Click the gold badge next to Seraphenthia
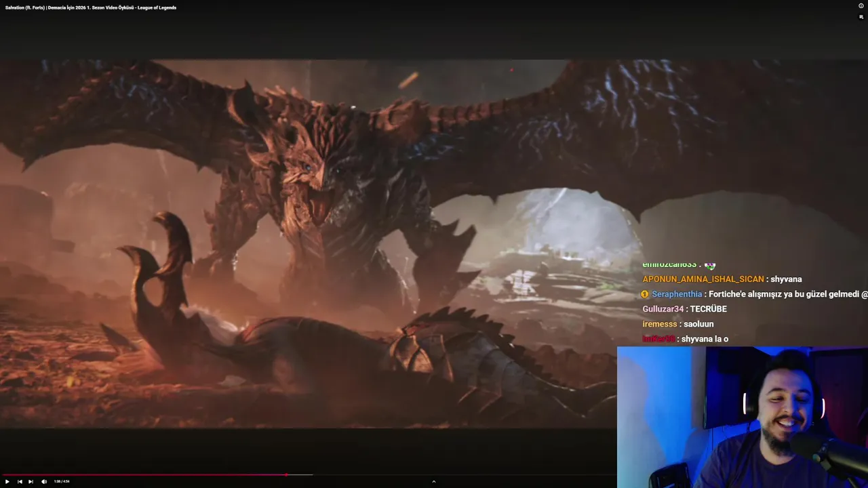The image size is (868, 488). (645, 294)
